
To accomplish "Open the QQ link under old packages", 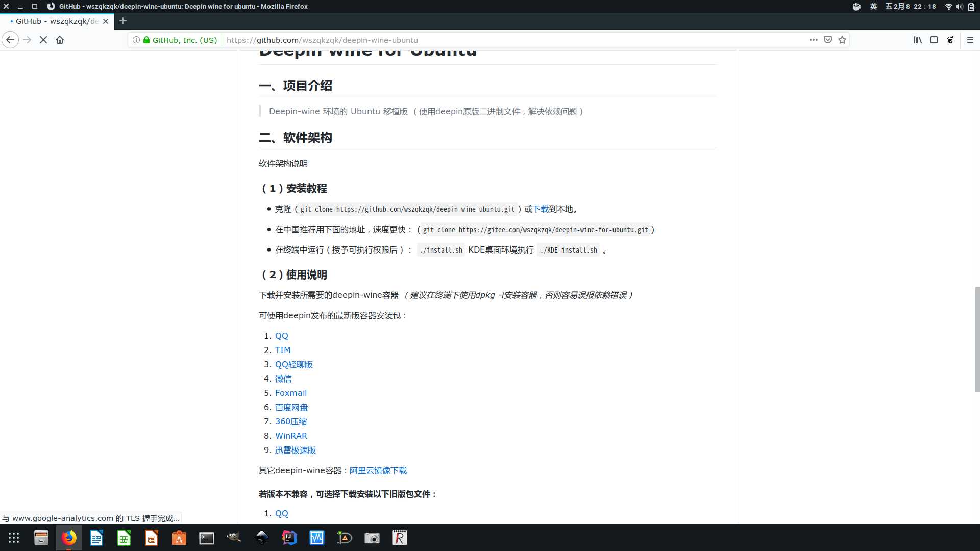I will [x=282, y=513].
